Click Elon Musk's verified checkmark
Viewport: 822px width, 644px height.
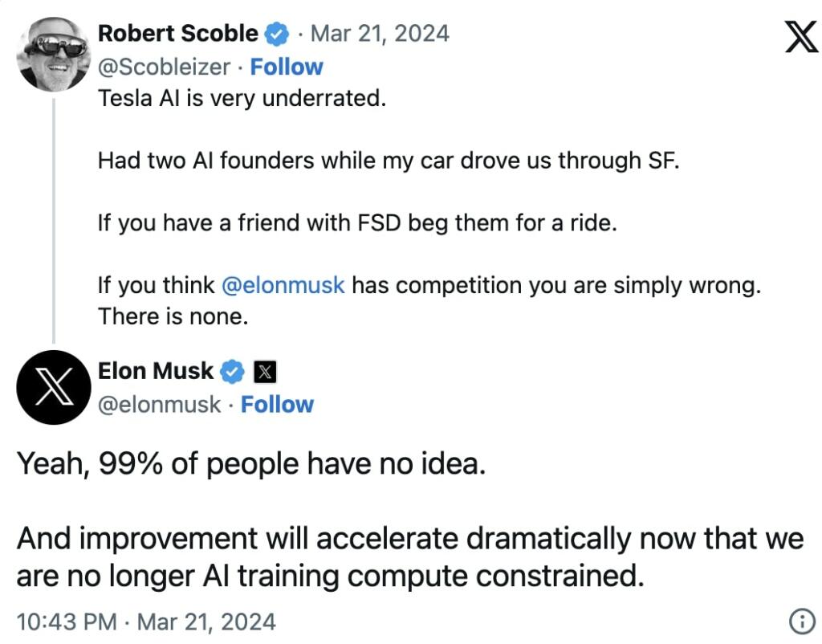click(233, 371)
